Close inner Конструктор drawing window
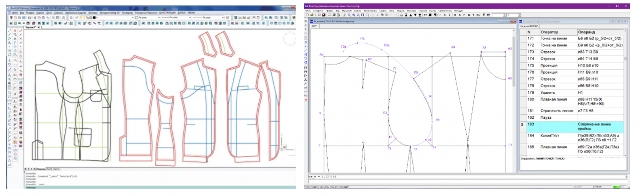This screenshot has height=196, width=644. point(513,22)
